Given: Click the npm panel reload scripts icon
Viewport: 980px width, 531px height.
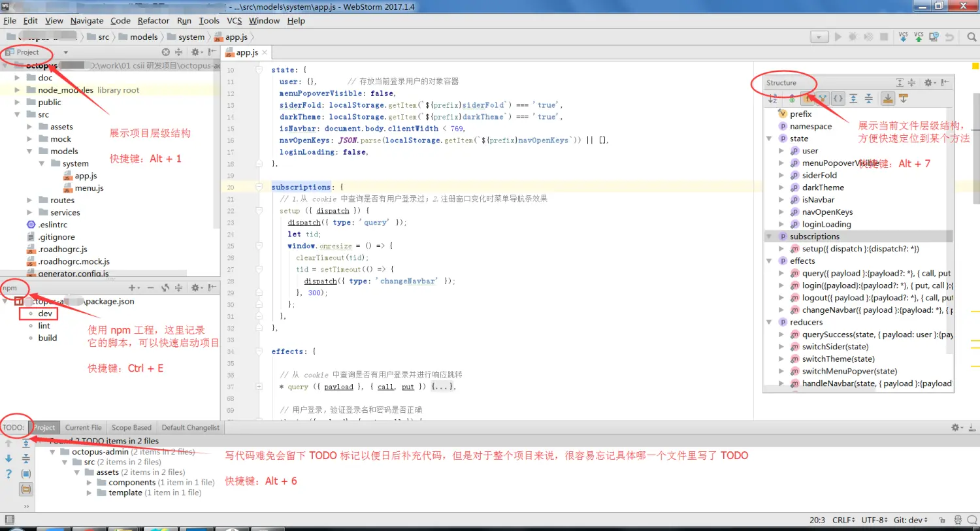Looking at the screenshot, I should [165, 287].
